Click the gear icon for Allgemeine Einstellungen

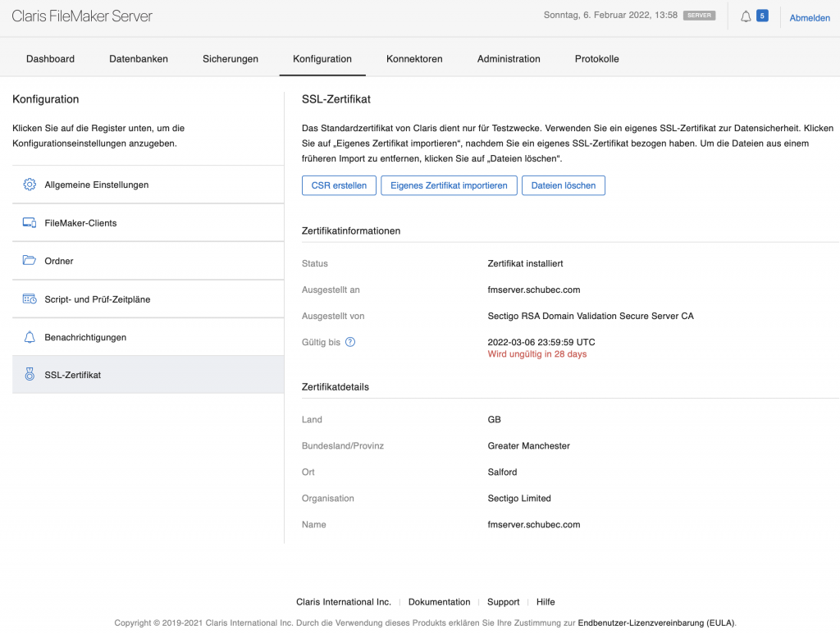click(x=30, y=185)
